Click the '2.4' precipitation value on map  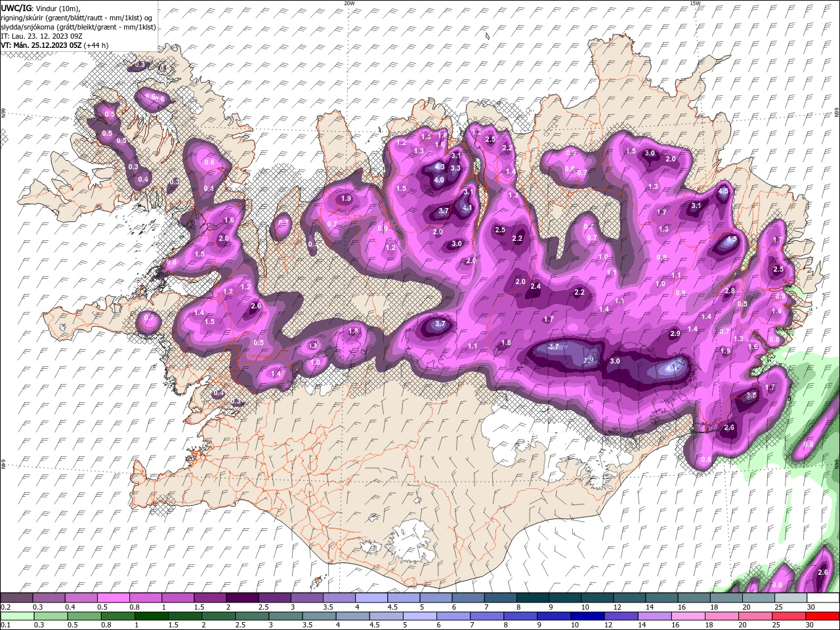(x=535, y=286)
